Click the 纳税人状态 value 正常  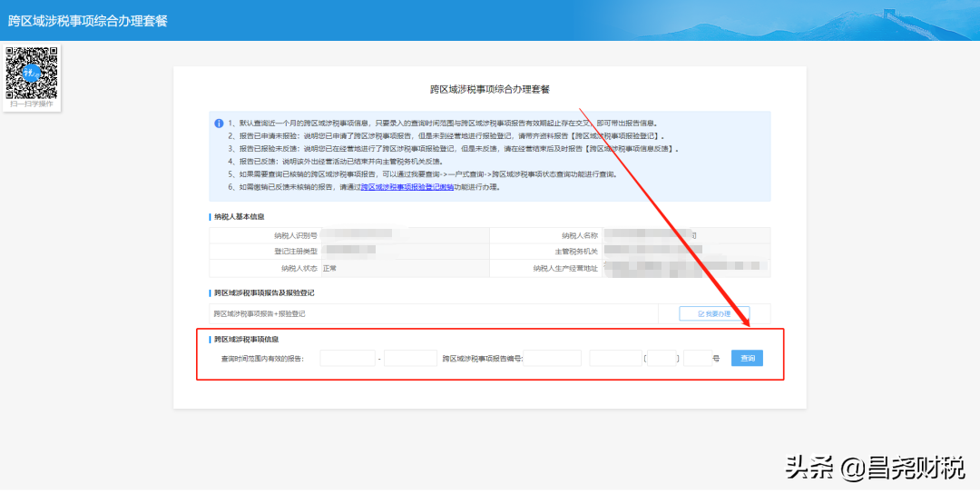pyautogui.click(x=329, y=268)
